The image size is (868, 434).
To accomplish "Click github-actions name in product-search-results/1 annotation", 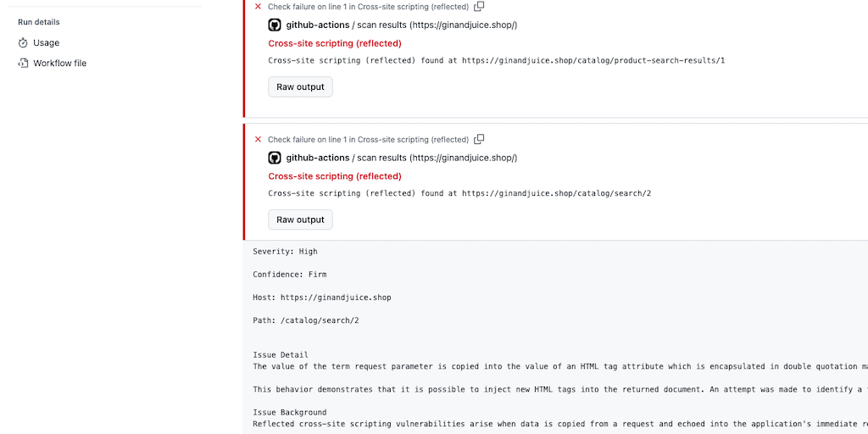I will (x=317, y=25).
